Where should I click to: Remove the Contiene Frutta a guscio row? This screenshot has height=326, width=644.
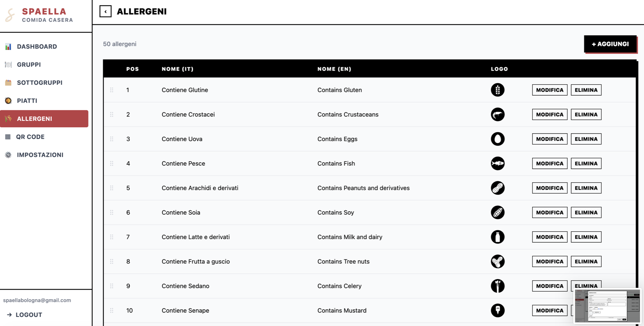pyautogui.click(x=586, y=262)
